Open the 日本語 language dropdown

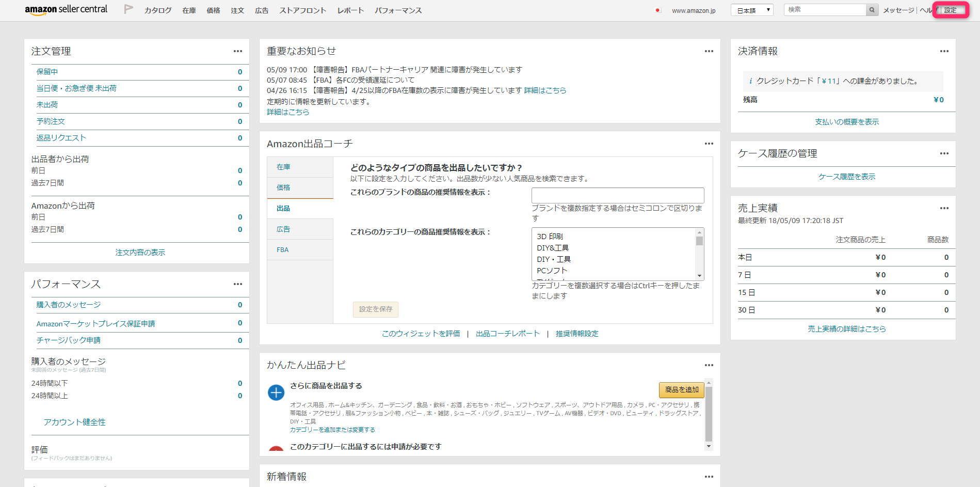(x=752, y=9)
